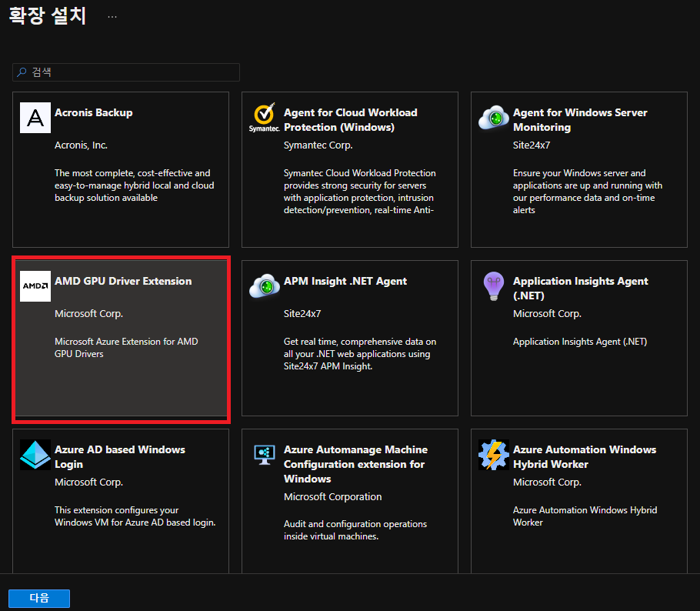Open the ellipsis menu beside 확장 설치

112,17
